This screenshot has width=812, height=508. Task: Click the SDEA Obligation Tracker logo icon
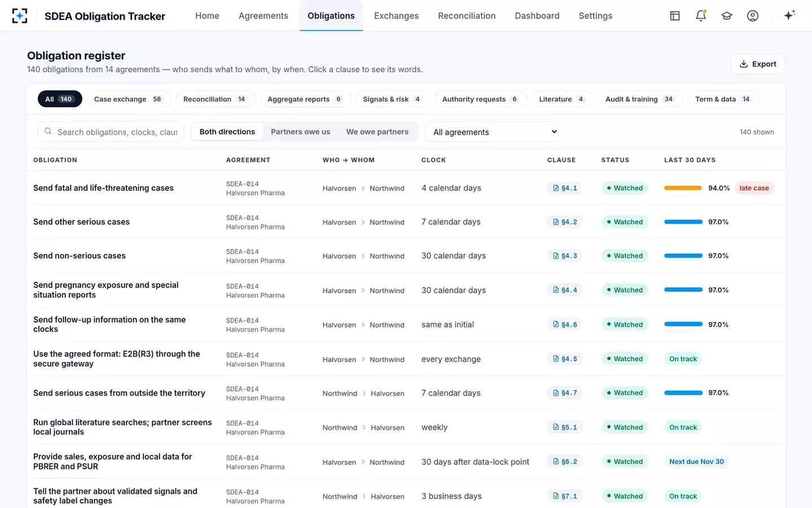[x=20, y=16]
